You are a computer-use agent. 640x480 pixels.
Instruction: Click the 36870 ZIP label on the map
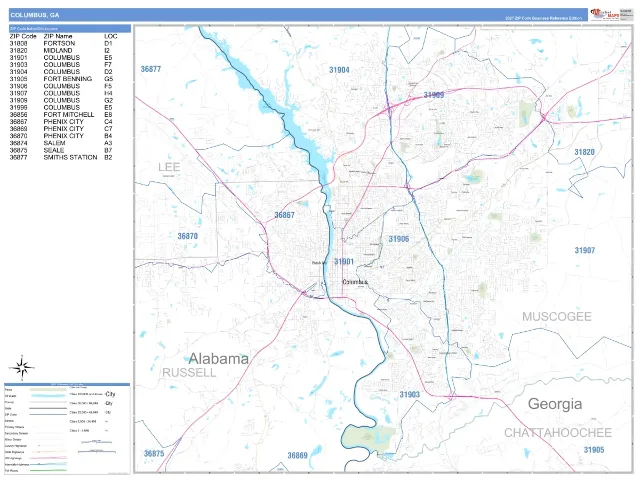pyautogui.click(x=188, y=236)
